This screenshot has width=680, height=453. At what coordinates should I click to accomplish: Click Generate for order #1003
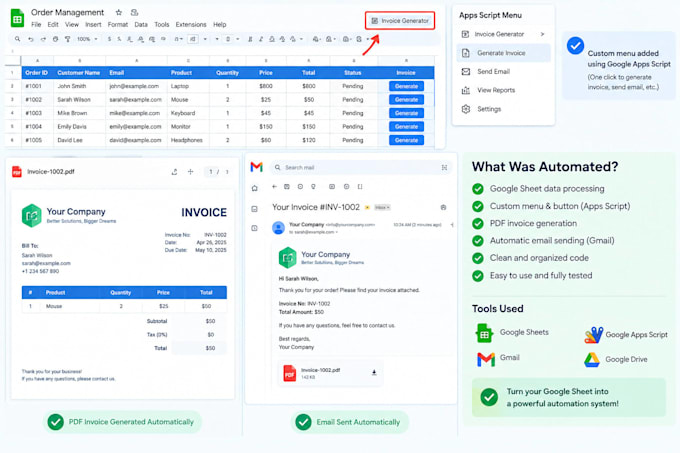pos(406,113)
